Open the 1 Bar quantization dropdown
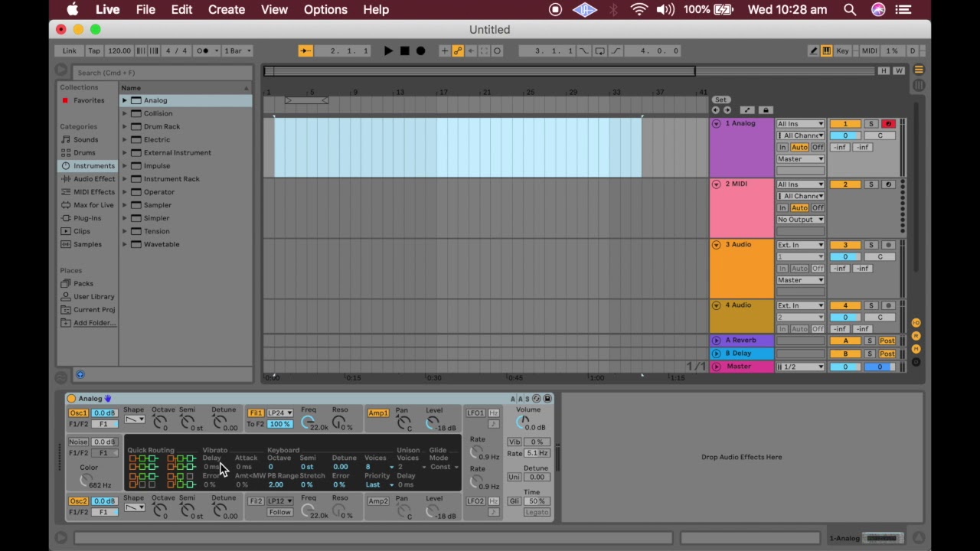The width and height of the screenshot is (980, 551). coord(237,51)
